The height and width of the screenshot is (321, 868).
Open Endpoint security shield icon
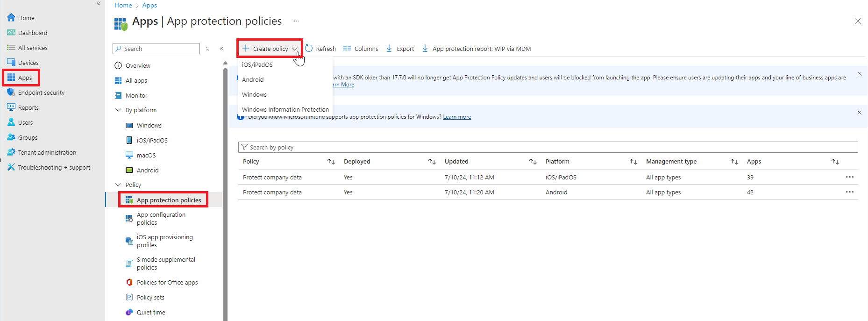[11, 93]
